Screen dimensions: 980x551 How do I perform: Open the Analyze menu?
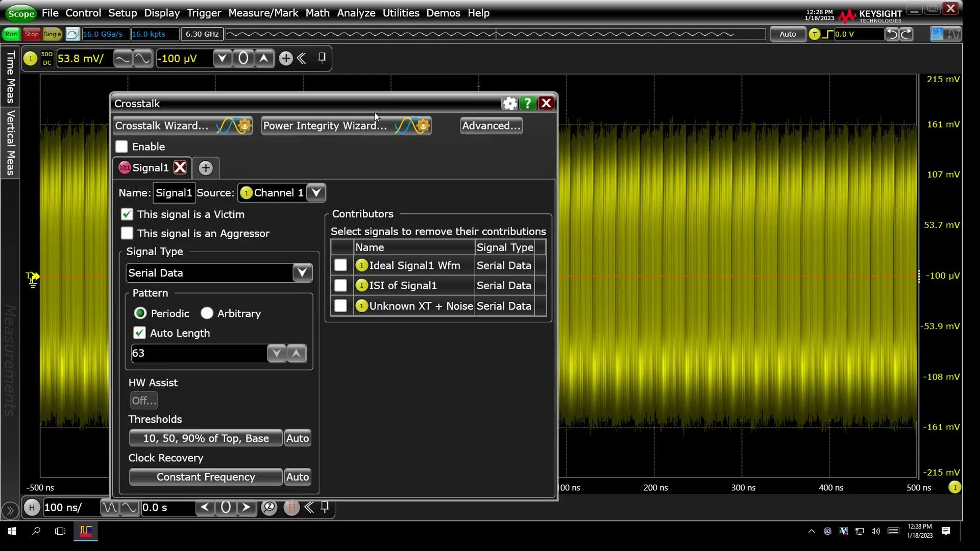click(x=356, y=13)
